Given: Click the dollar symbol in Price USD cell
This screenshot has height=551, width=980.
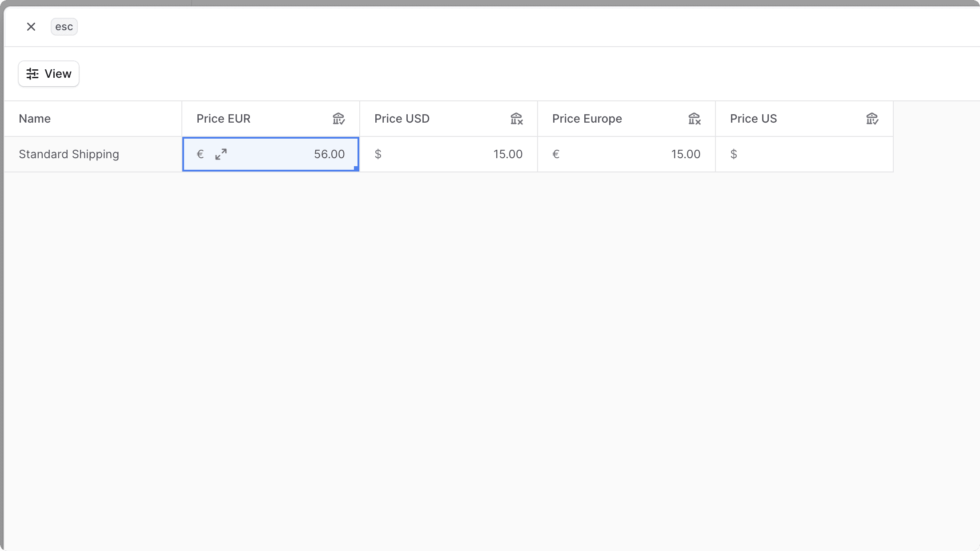Looking at the screenshot, I should (x=378, y=154).
